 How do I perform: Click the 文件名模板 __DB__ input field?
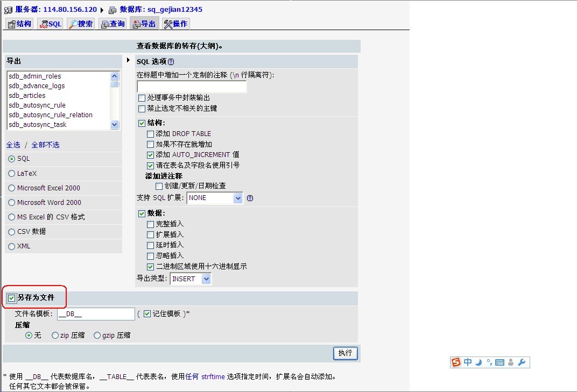coord(96,314)
